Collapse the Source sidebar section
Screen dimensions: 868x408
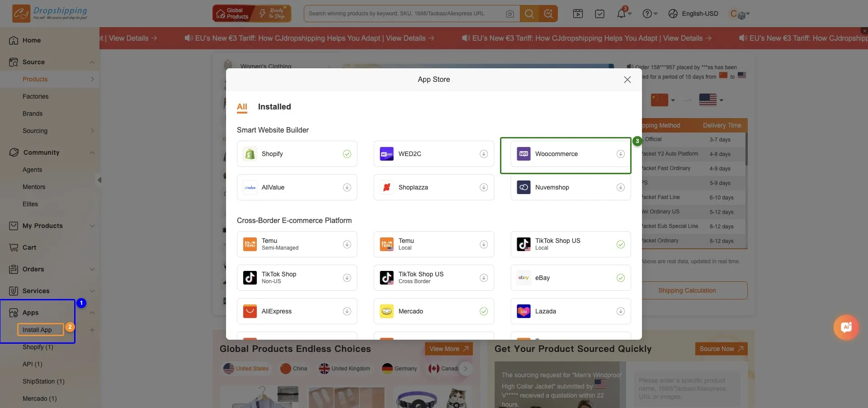point(92,62)
